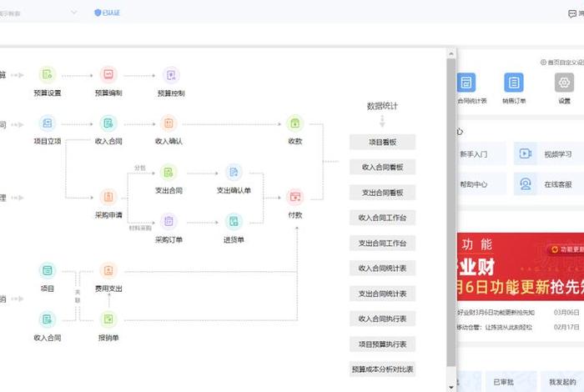Open the 收入合同看板 button
584x392 pixels.
pos(382,167)
